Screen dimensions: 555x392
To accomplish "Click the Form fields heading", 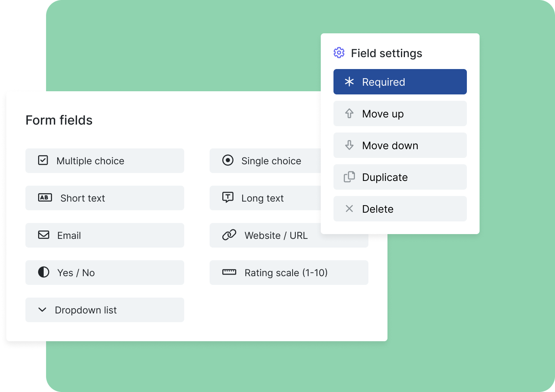I will (59, 120).
